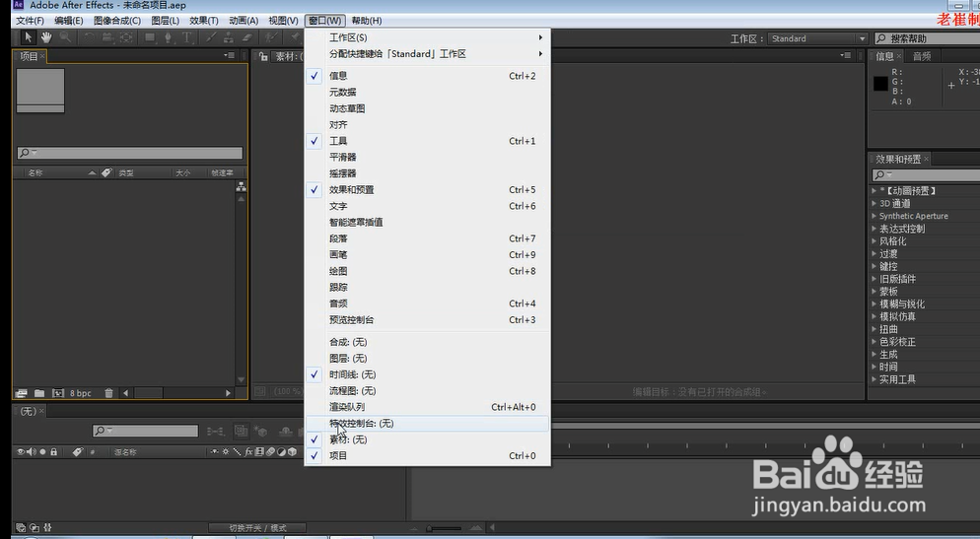The width and height of the screenshot is (980, 539).
Task: Click the timeline label tag column icon
Action: [x=78, y=451]
